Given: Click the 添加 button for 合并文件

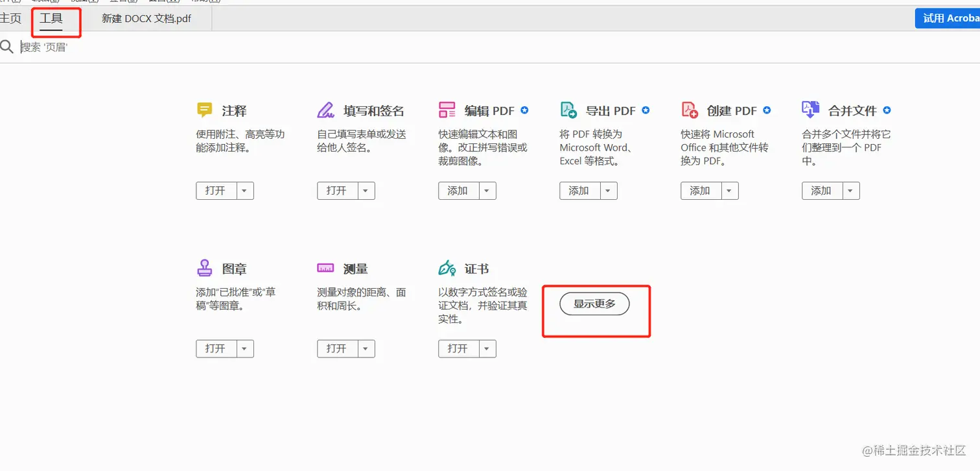Looking at the screenshot, I should (x=822, y=191).
